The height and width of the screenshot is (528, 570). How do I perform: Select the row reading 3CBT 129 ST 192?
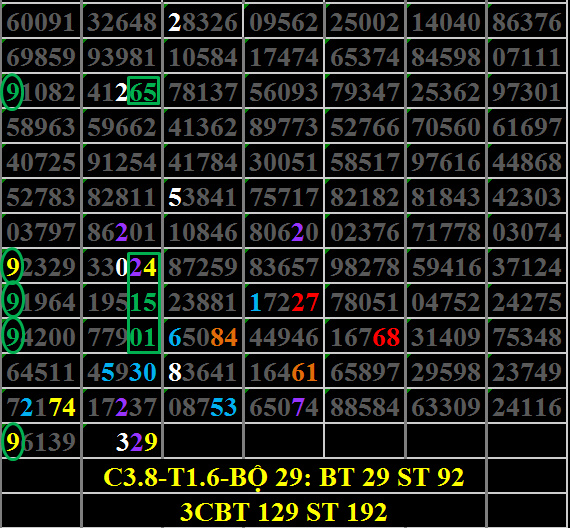pyautogui.click(x=284, y=511)
